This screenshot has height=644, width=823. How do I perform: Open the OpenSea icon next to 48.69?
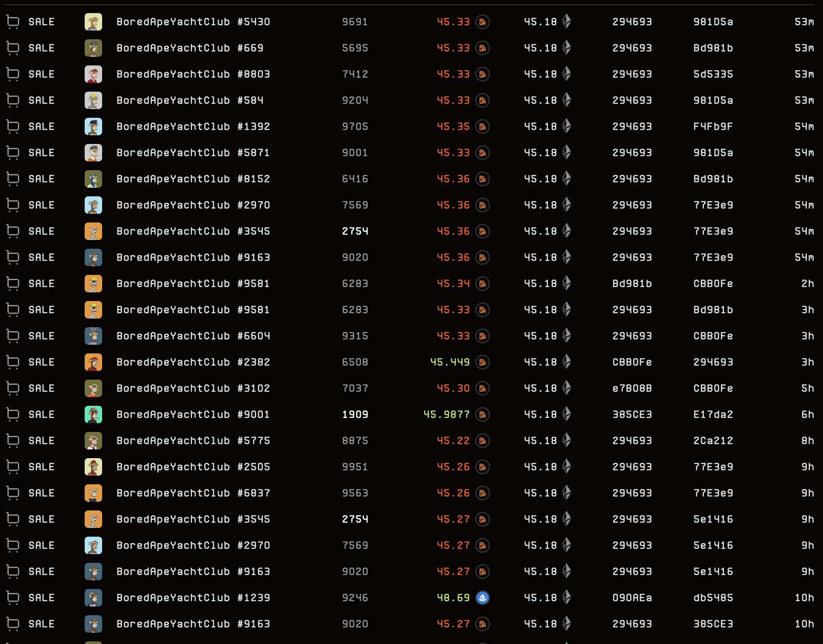click(482, 598)
